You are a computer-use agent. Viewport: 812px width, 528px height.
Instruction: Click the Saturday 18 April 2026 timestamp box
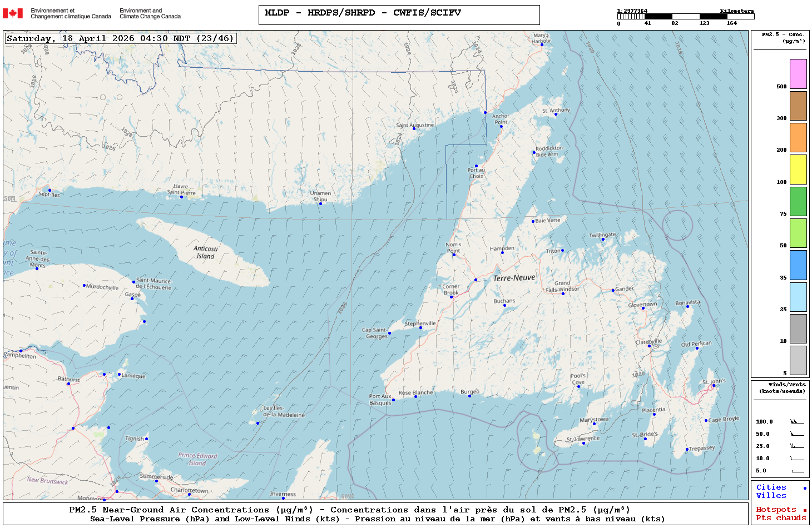pos(121,38)
